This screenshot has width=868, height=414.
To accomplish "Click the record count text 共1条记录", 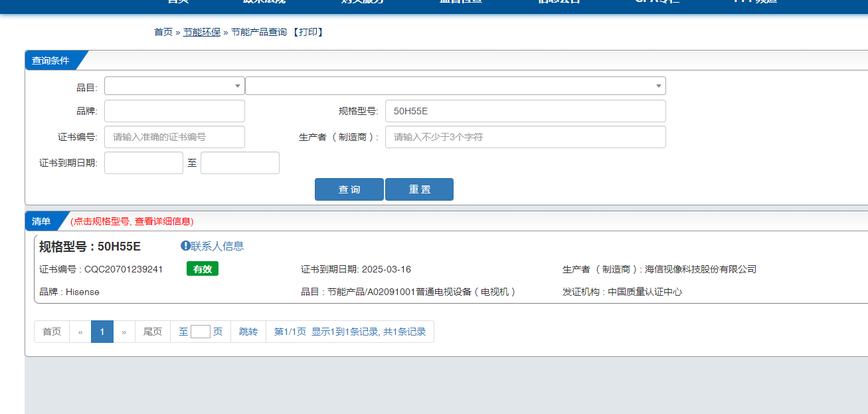I will 404,332.
